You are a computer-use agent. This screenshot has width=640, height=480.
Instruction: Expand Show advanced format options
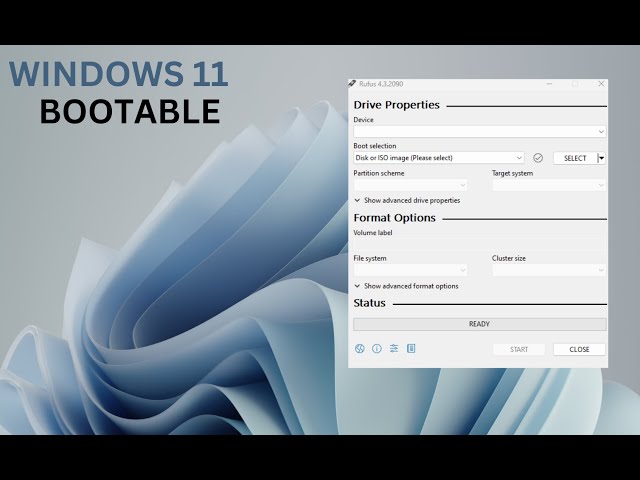(x=407, y=286)
